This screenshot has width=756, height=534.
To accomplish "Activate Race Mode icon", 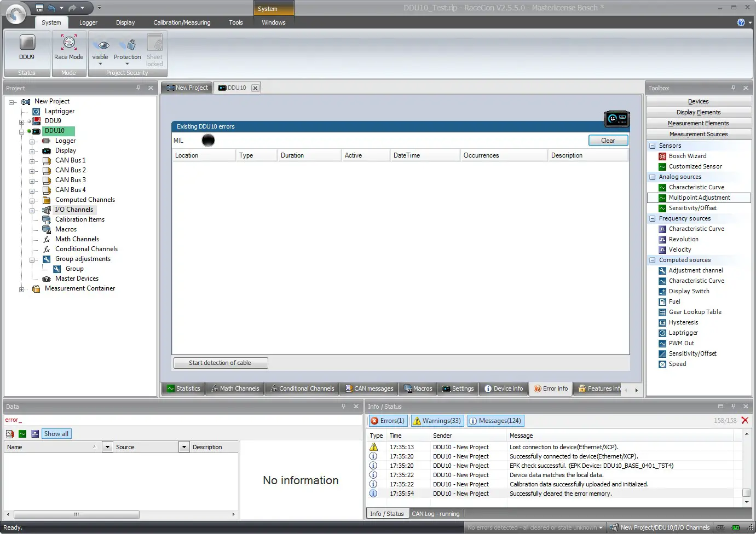I will (69, 43).
